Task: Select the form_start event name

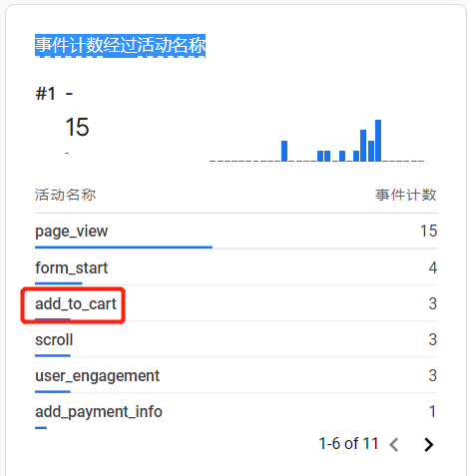Action: [x=72, y=267]
